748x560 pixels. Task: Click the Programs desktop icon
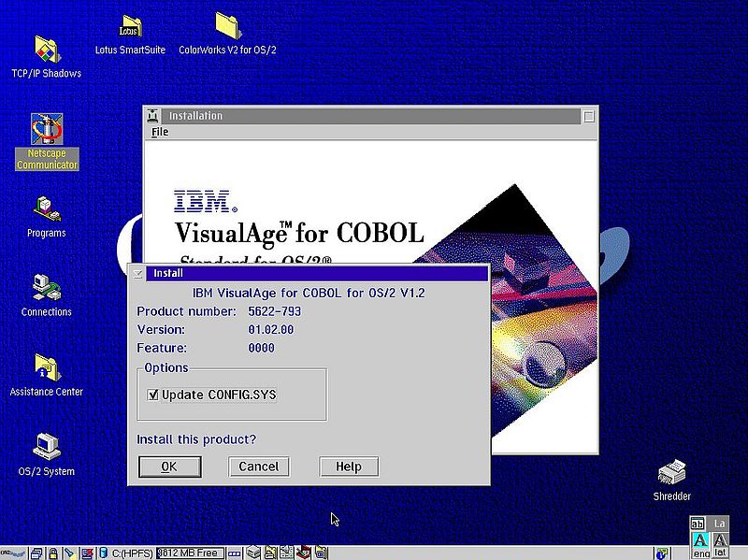pyautogui.click(x=46, y=209)
